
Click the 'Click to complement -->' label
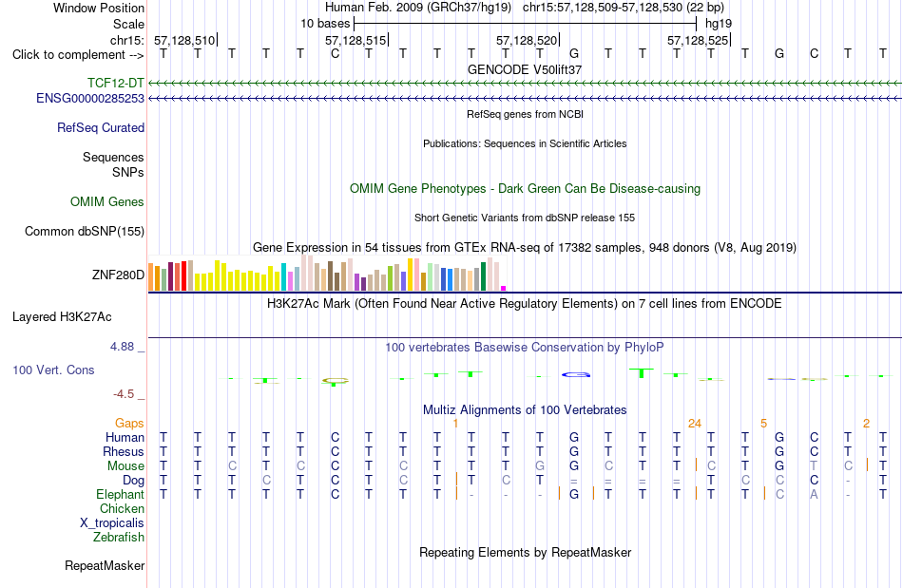pyautogui.click(x=78, y=55)
